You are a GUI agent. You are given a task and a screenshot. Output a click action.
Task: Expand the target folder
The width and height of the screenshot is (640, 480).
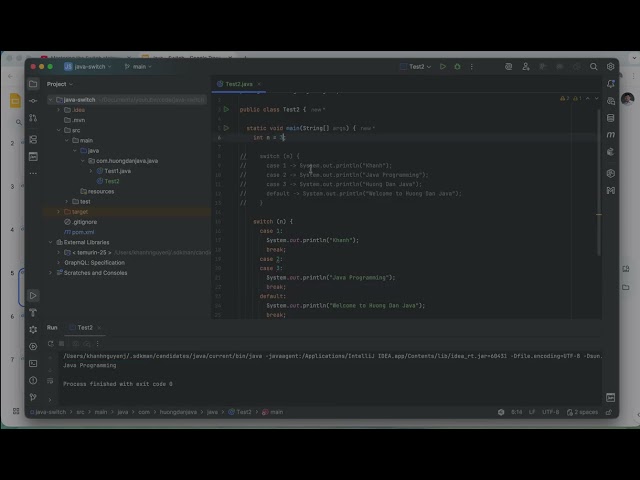point(58,212)
